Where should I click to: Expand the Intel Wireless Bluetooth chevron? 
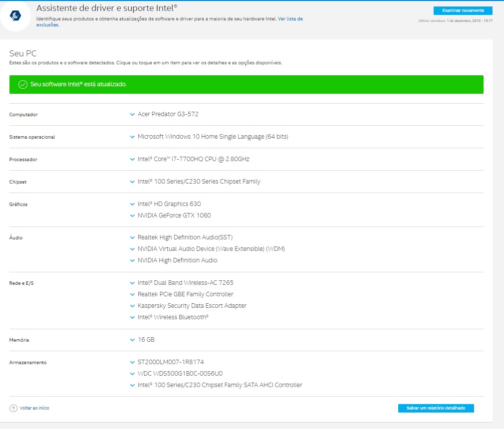[x=132, y=317]
